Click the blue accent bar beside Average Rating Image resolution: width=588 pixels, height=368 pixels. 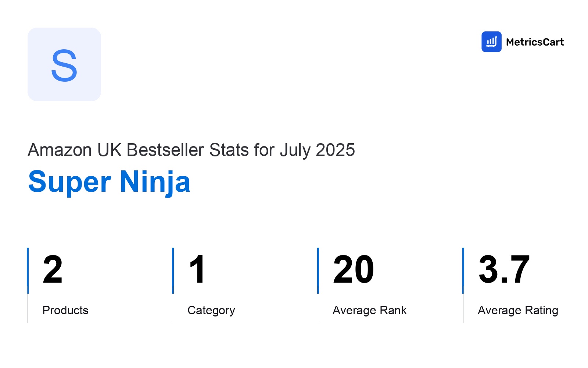pyautogui.click(x=463, y=270)
